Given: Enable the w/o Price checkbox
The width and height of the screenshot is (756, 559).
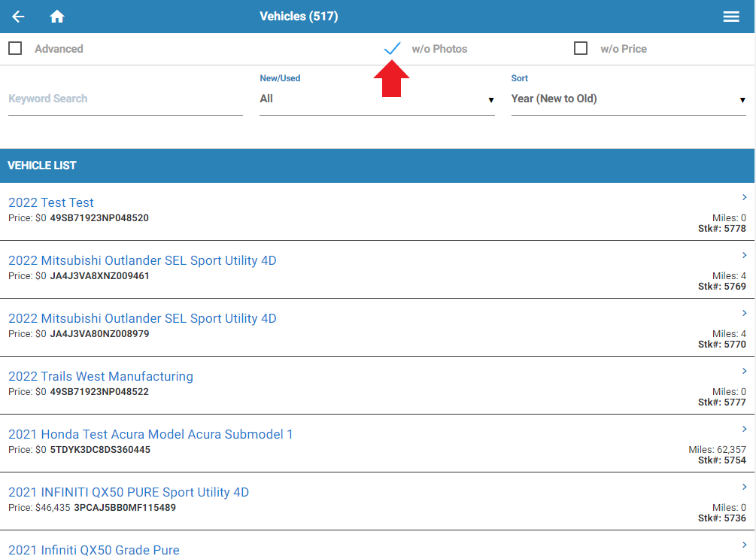Looking at the screenshot, I should pyautogui.click(x=581, y=48).
